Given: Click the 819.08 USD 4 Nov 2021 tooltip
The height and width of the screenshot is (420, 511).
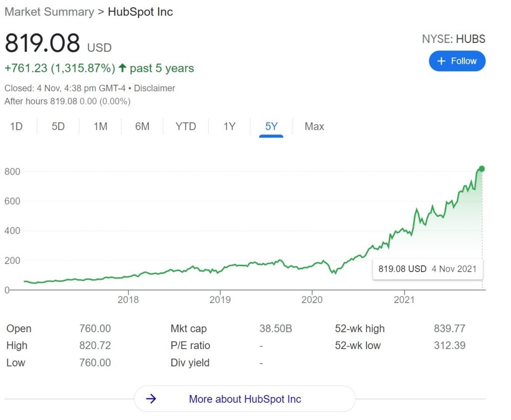Looking at the screenshot, I should coord(428,269).
